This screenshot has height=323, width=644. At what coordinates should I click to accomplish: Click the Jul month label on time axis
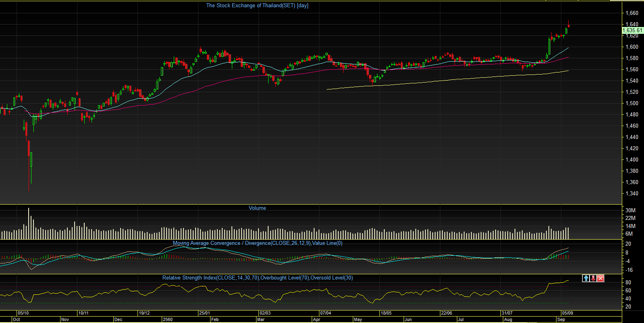[461, 319]
